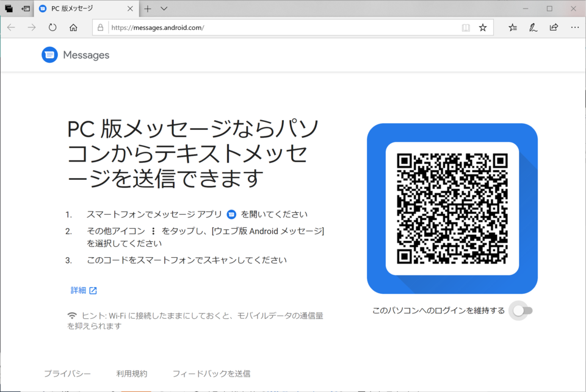The width and height of the screenshot is (586, 392).
Task: Open a new tab with plus
Action: tap(148, 9)
